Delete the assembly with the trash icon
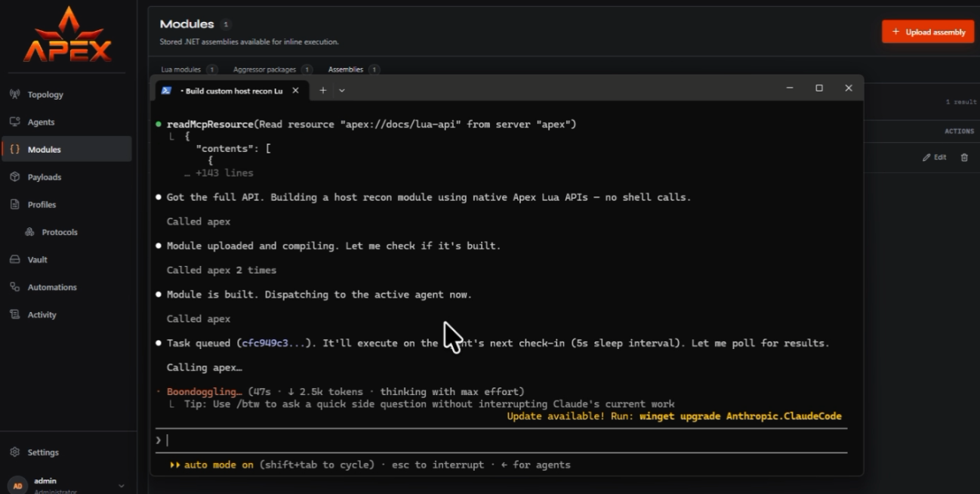Viewport: 980px width, 494px height. [x=964, y=157]
